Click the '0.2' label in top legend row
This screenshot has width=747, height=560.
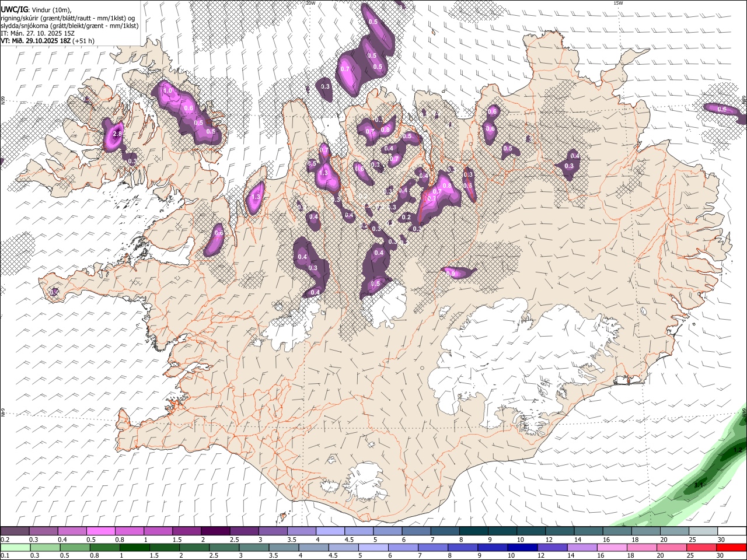coord(5,540)
